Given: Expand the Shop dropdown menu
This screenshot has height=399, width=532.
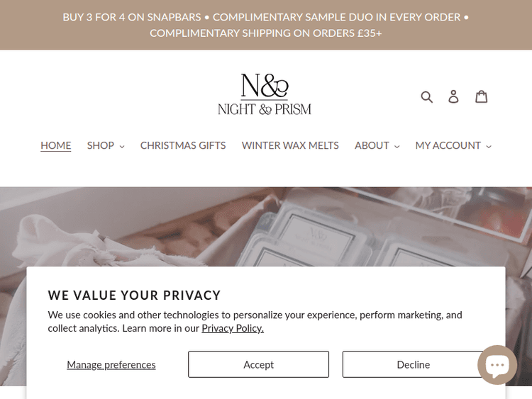Looking at the screenshot, I should [106, 145].
